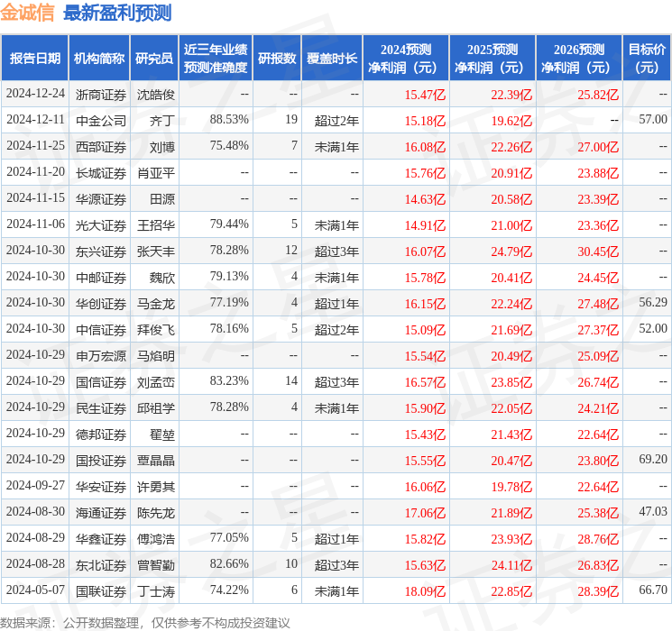Click the 最新盈利预测 heading
This screenshot has width=672, height=631.
[117, 13]
